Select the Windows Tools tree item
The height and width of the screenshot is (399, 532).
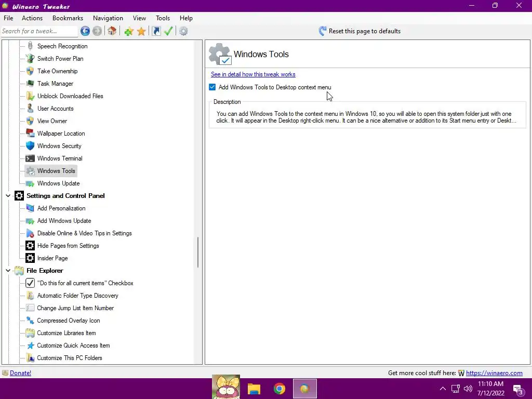tap(56, 171)
